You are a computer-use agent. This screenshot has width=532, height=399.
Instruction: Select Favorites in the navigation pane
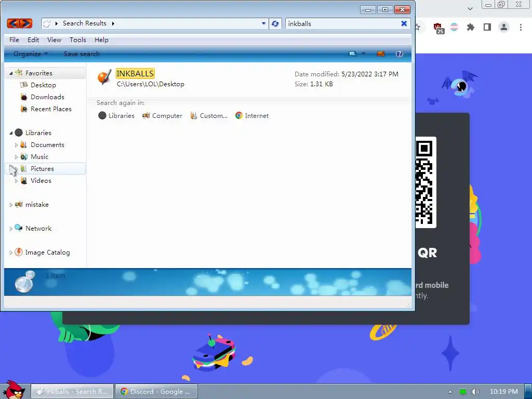click(x=38, y=73)
